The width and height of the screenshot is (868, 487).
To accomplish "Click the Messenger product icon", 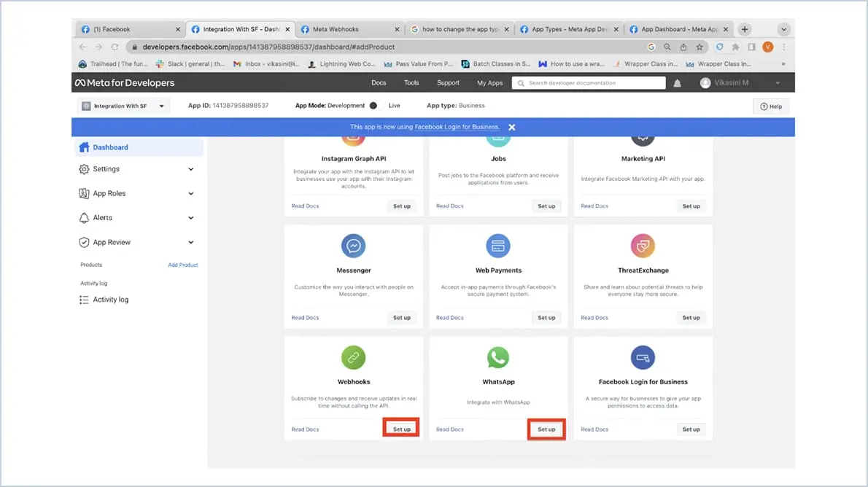I will [353, 246].
